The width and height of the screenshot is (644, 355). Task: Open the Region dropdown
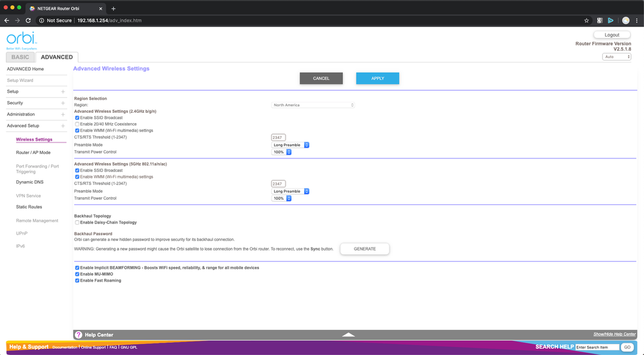pos(313,105)
